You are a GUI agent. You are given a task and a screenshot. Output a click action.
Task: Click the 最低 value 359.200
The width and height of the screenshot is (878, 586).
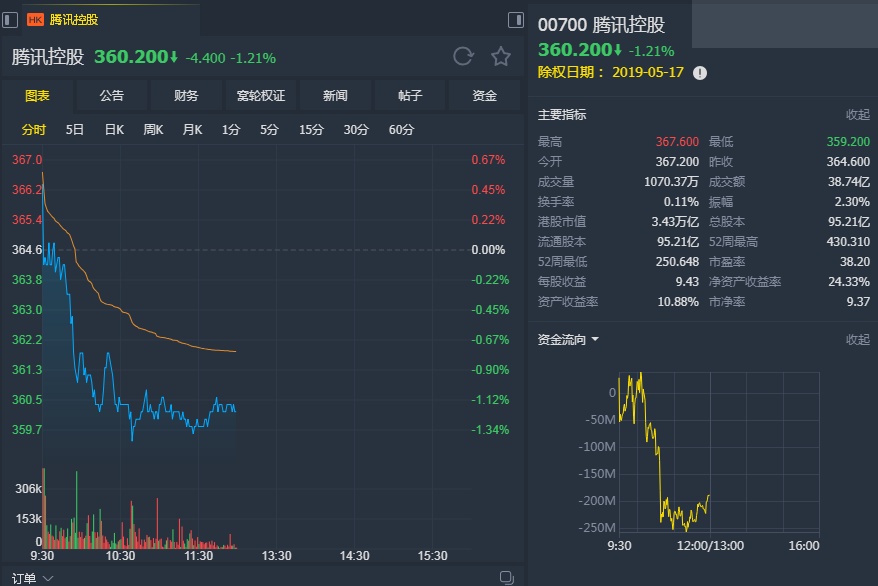coord(848,142)
